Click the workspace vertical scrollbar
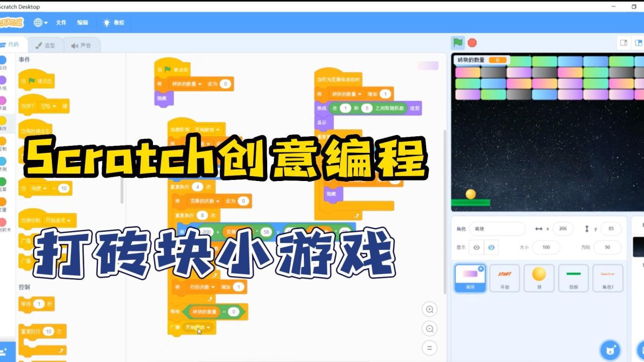Screen dimensions: 644x362 pyautogui.click(x=445, y=211)
